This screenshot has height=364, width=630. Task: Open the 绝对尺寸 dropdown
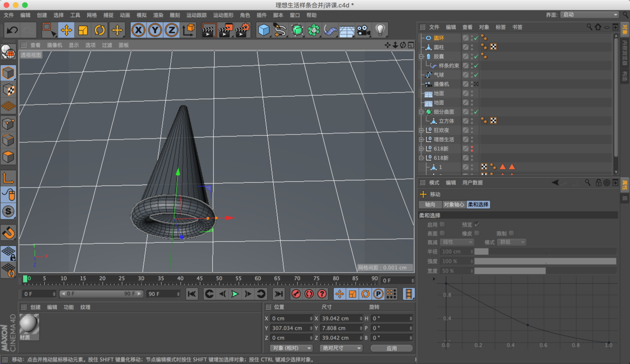pos(341,348)
